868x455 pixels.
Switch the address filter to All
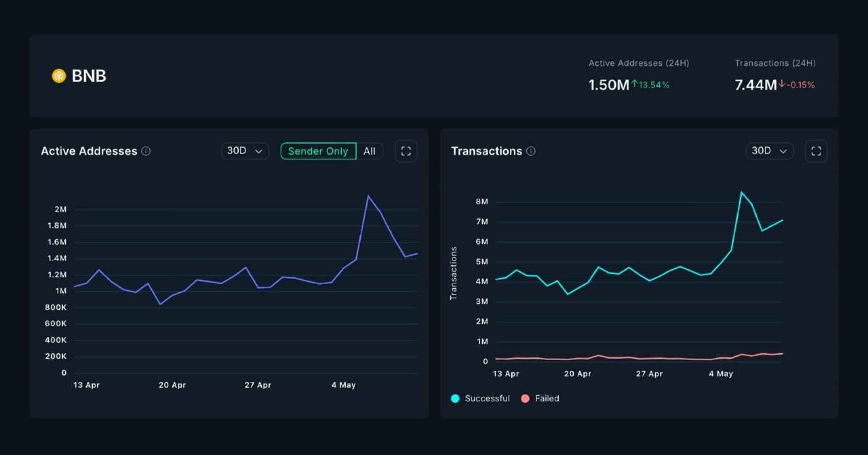click(x=369, y=151)
